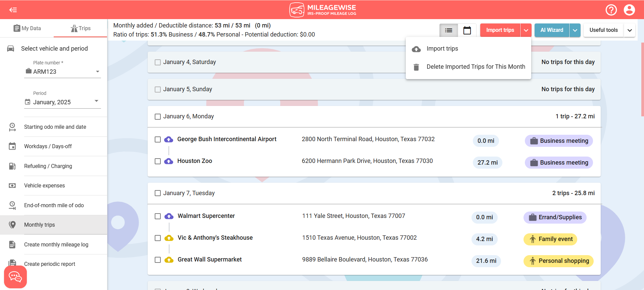The height and width of the screenshot is (290, 644).
Task: Open Plate number ARM123 dropdown
Action: (62, 71)
